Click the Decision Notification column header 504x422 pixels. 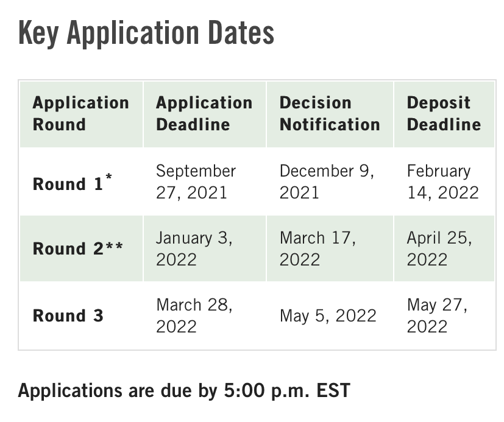click(x=330, y=114)
